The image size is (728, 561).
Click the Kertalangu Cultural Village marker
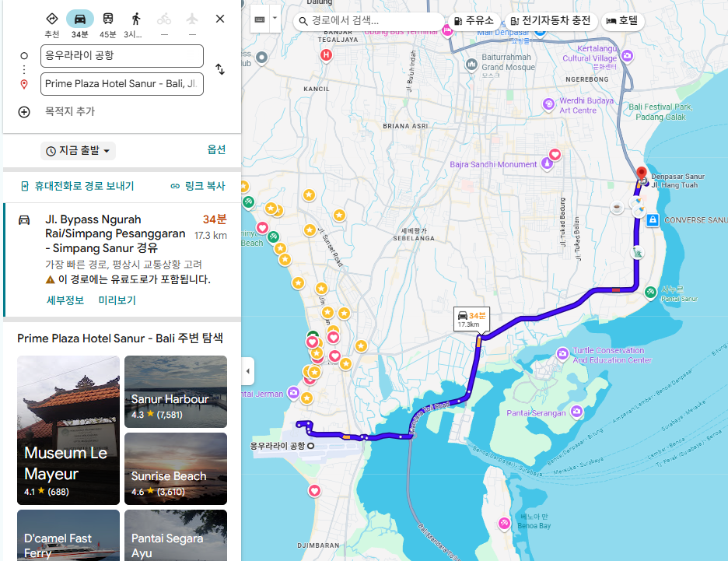tap(627, 56)
